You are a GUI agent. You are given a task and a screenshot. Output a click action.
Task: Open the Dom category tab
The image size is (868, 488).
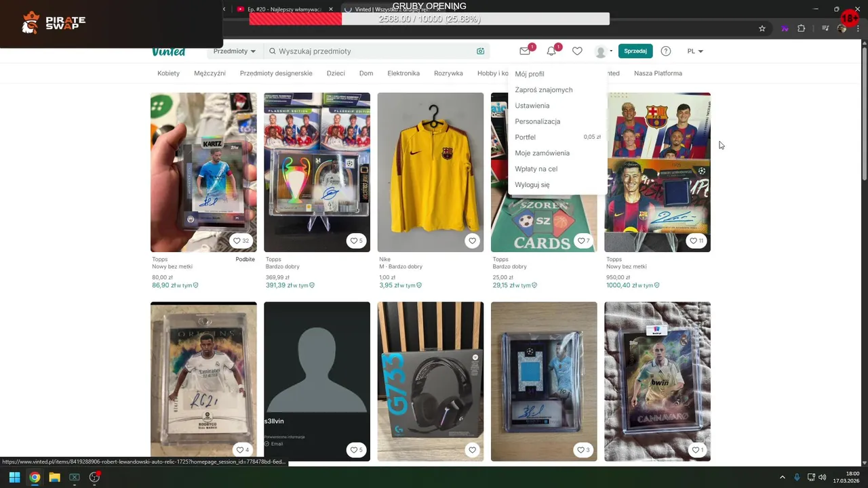click(x=366, y=73)
